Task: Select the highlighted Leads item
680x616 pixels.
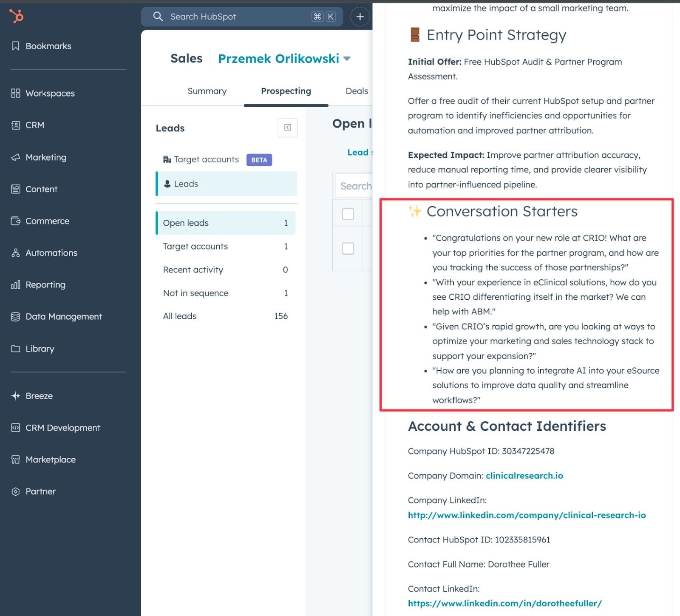Action: [227, 184]
